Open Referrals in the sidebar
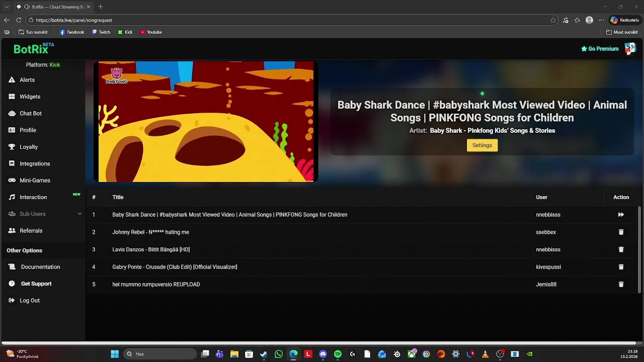Screen dimensions: 644x362 pos(31,231)
